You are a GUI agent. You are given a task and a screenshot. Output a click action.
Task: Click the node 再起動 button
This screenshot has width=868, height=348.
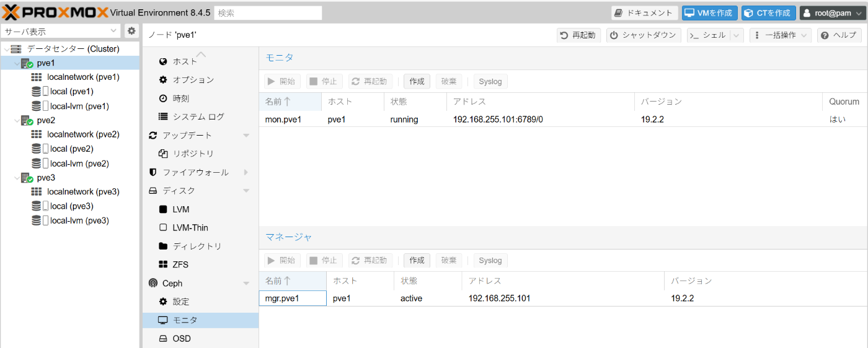[x=578, y=35]
